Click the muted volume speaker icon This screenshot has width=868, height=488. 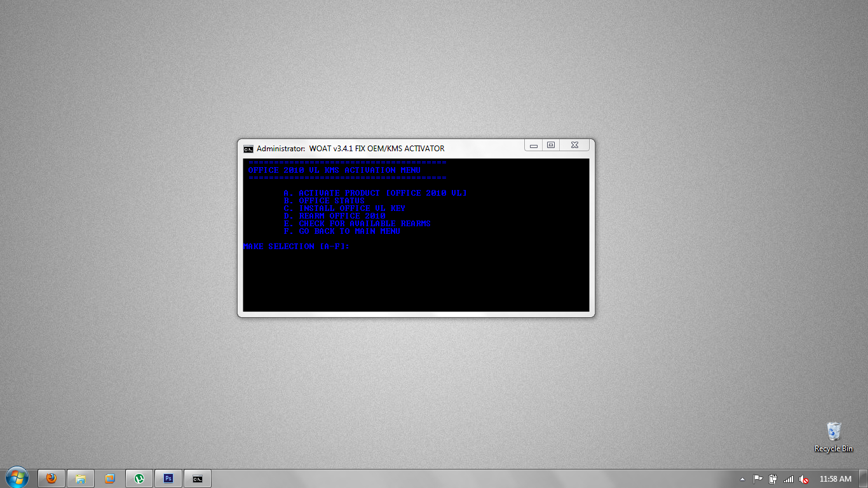(804, 479)
